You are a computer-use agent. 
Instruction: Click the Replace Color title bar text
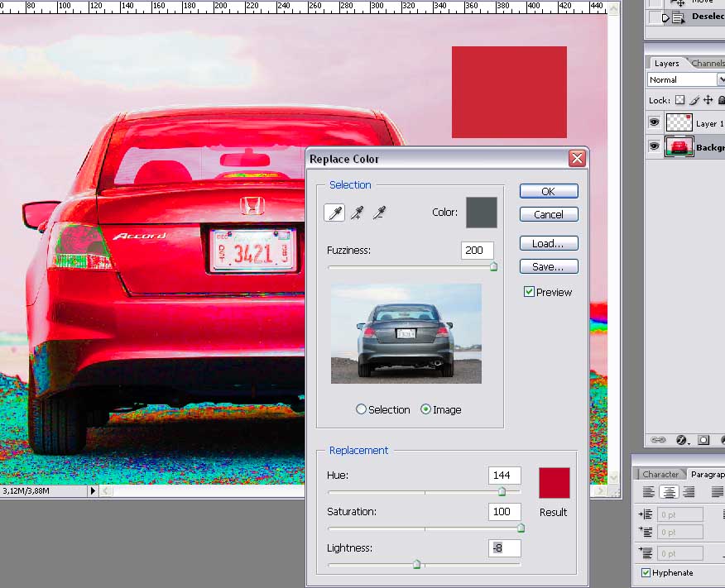(x=344, y=159)
